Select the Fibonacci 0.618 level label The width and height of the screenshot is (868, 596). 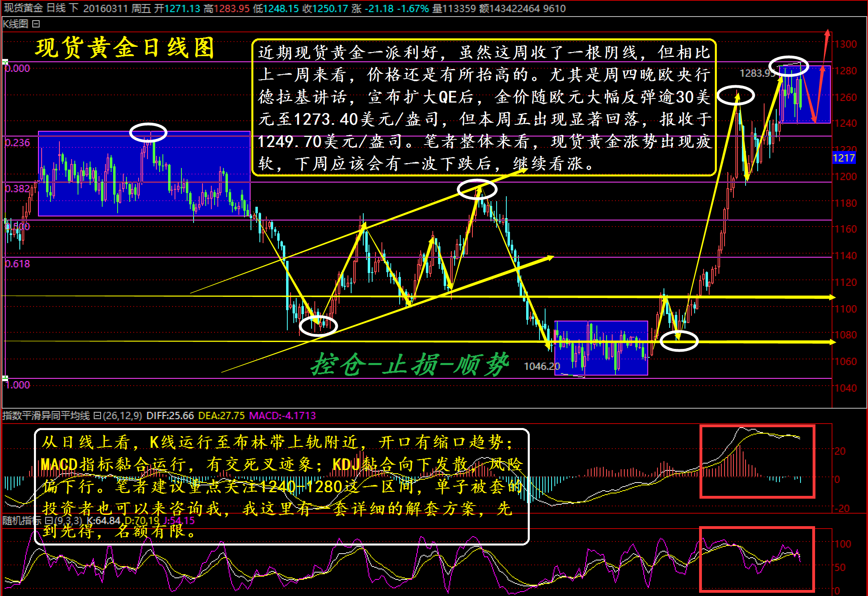pos(18,264)
